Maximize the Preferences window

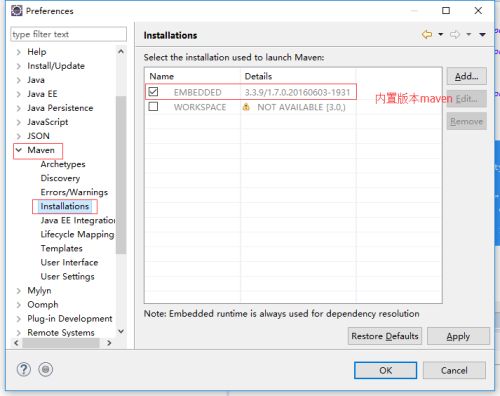pos(446,11)
